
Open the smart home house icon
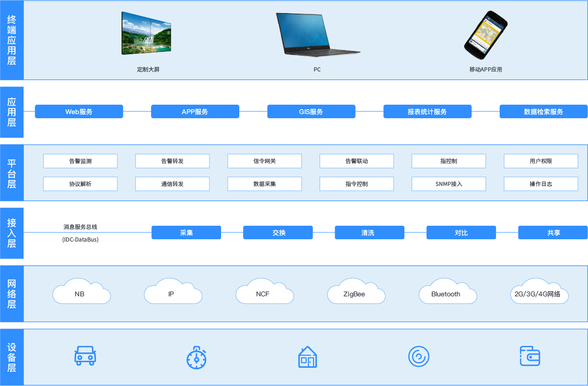point(308,357)
